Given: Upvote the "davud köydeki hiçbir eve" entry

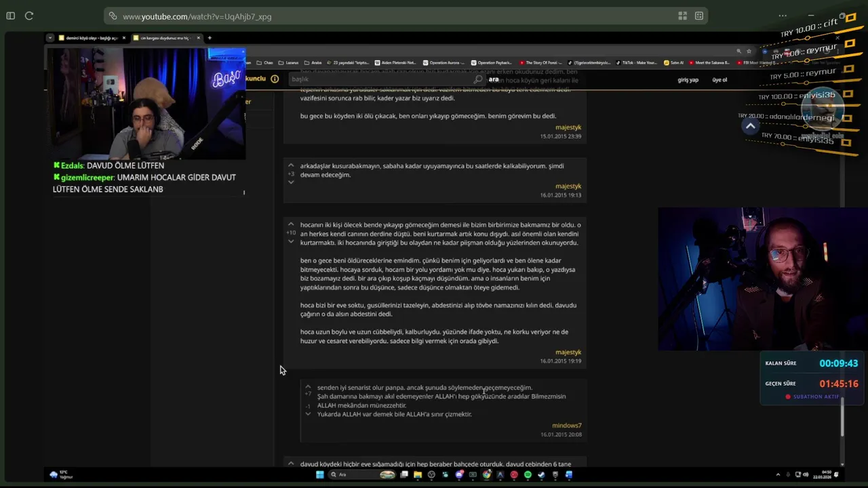Looking at the screenshot, I should coord(291,464).
